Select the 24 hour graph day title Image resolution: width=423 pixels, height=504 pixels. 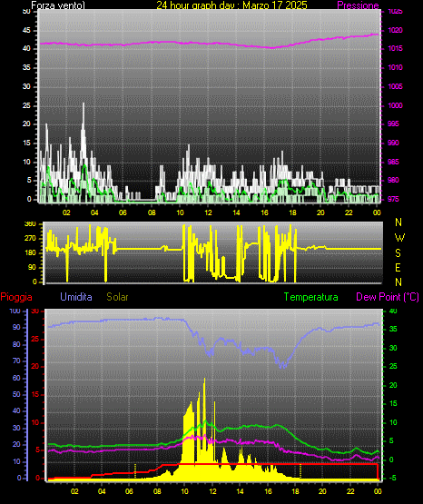pyautogui.click(x=231, y=5)
